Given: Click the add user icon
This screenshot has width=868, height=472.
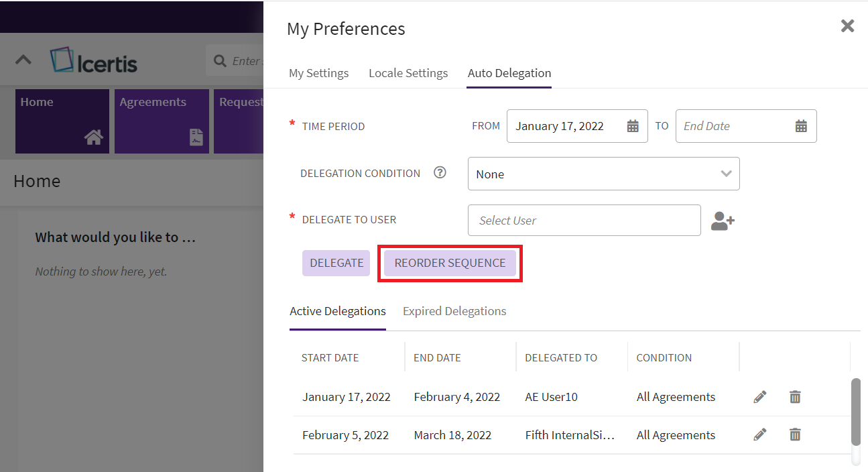Looking at the screenshot, I should (723, 221).
